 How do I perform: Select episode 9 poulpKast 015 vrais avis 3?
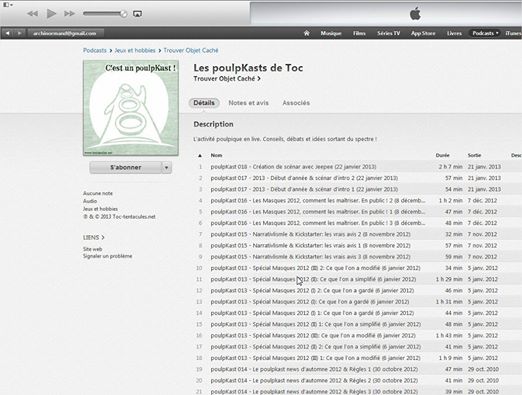coord(357,257)
